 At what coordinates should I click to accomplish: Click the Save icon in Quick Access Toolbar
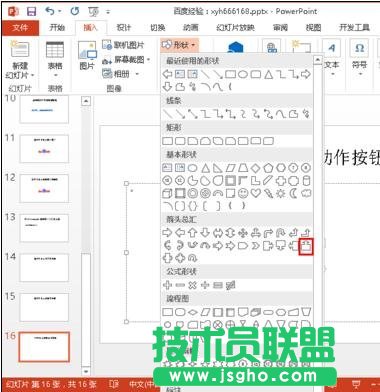[x=32, y=12]
